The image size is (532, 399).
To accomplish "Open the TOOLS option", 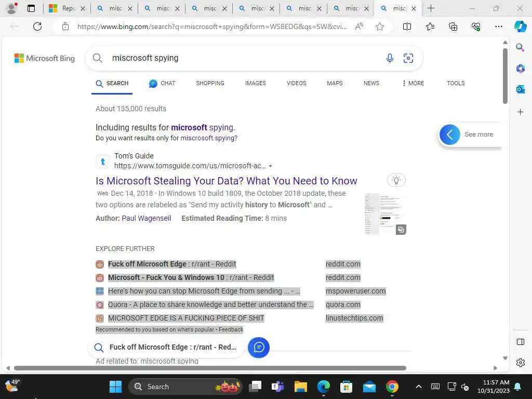I will 455,83.
